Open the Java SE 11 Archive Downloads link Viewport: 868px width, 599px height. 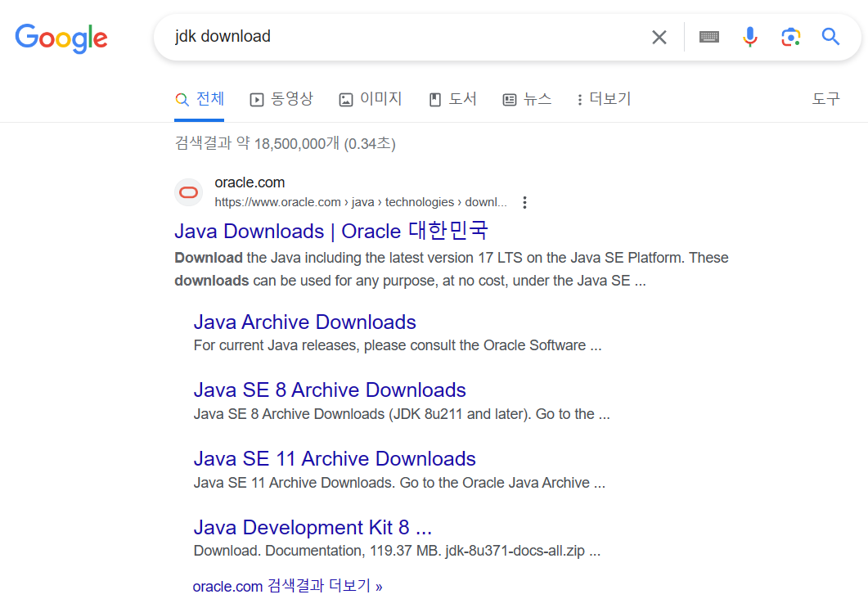pos(334,458)
